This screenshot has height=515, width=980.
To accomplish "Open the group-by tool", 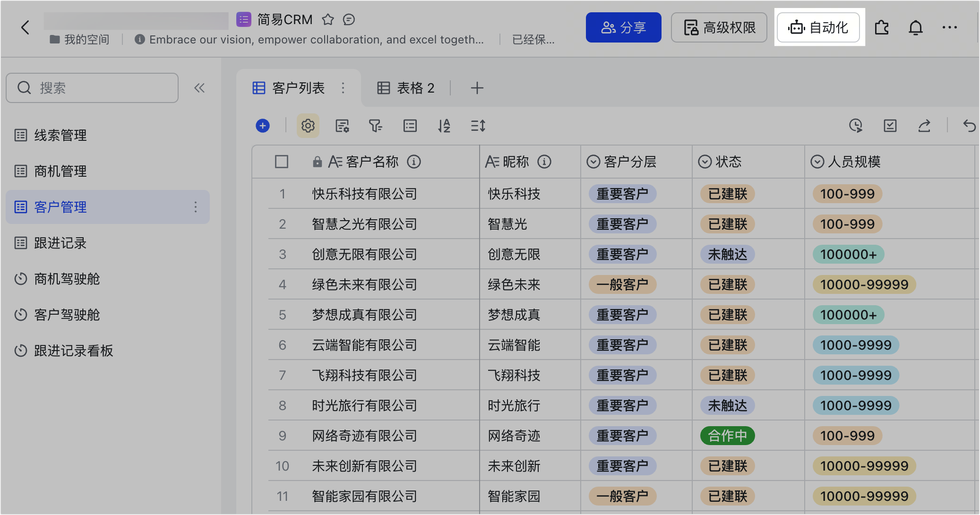I will tap(410, 126).
